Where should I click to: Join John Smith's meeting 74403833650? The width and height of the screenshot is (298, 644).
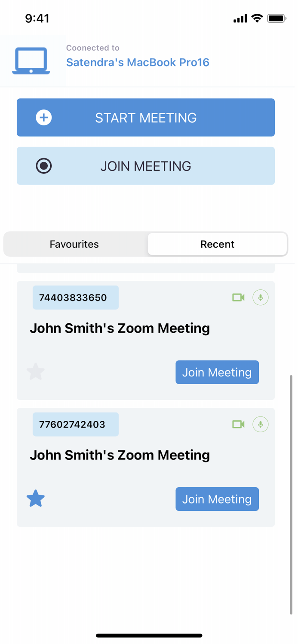217,372
